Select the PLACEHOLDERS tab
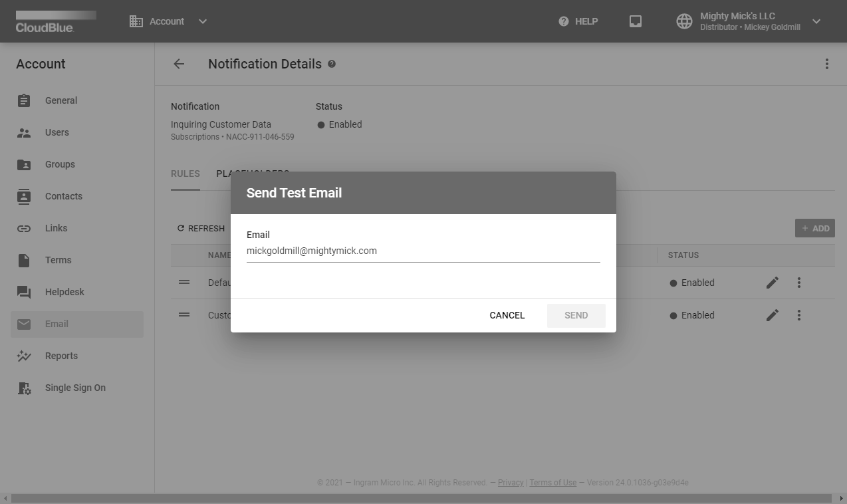 click(x=253, y=174)
